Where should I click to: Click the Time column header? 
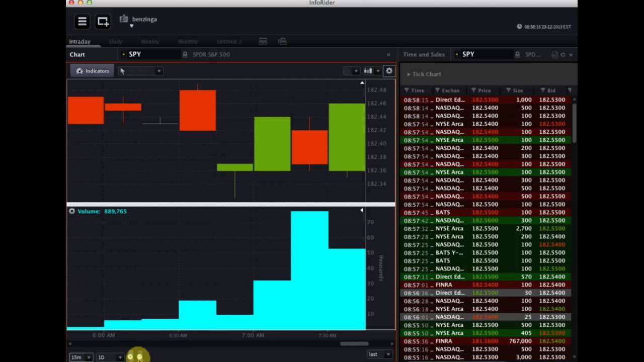(417, 90)
